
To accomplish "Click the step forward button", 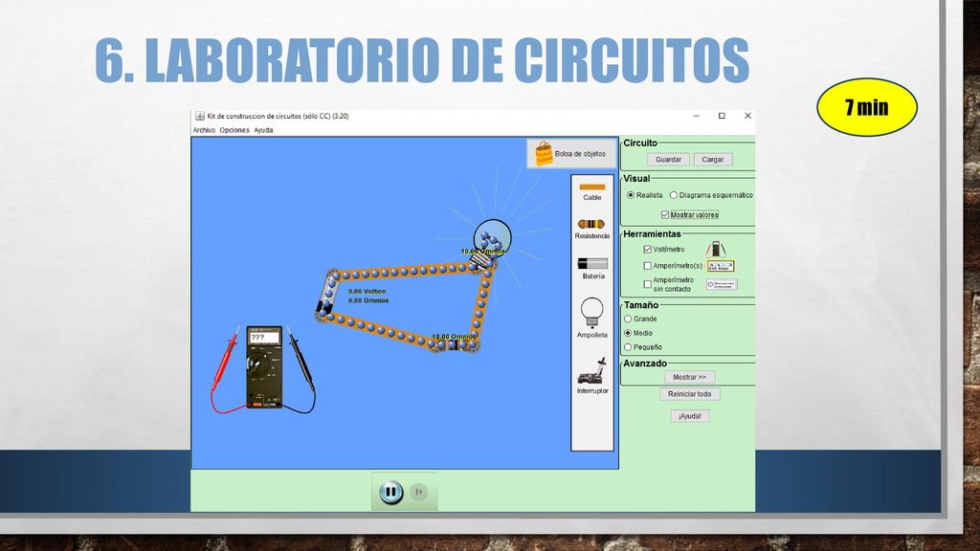I will point(419,492).
